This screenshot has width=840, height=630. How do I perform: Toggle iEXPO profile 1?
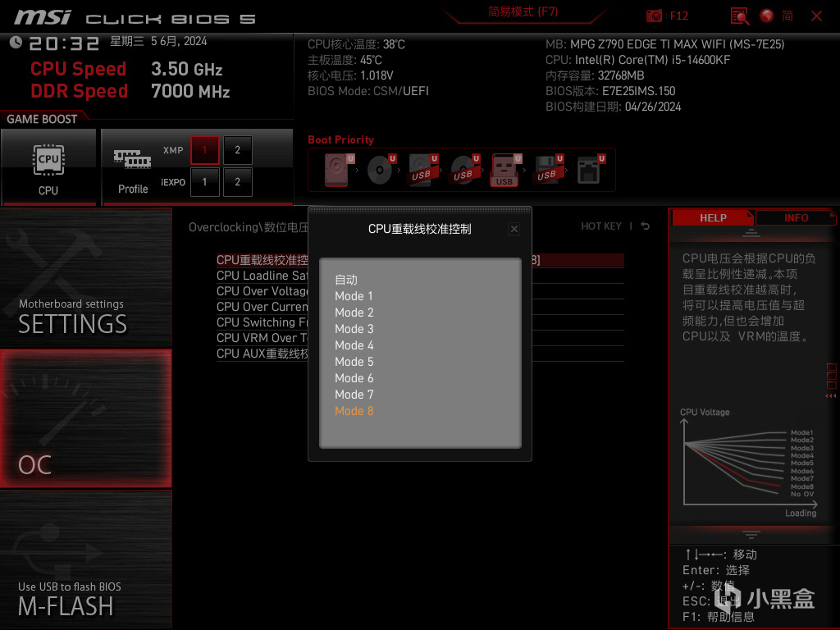[x=204, y=182]
